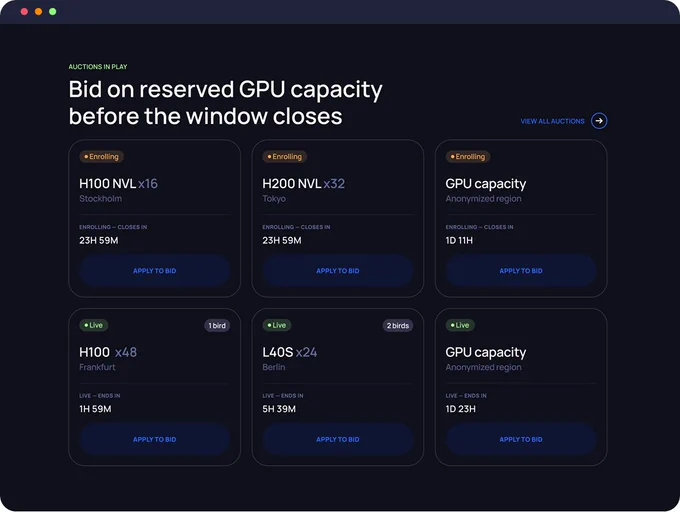680x512 pixels.
Task: Click the circled arrow icon beside View All Auctions
Action: click(599, 121)
